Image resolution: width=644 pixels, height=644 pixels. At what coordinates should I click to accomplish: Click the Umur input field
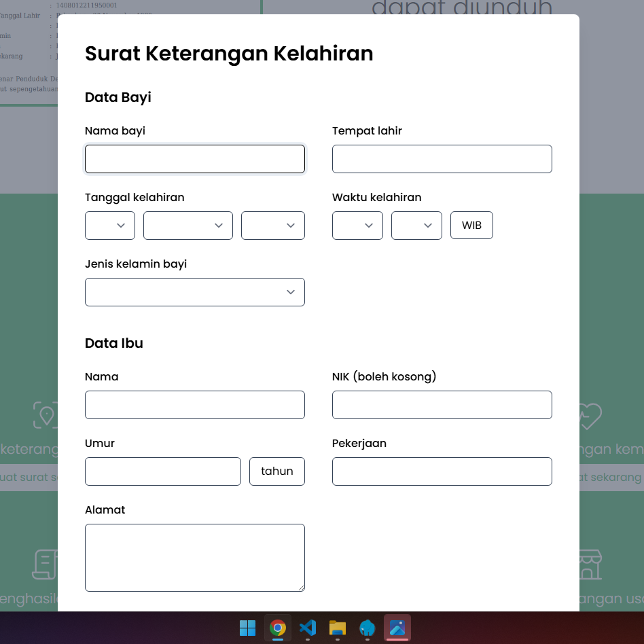[x=163, y=471]
